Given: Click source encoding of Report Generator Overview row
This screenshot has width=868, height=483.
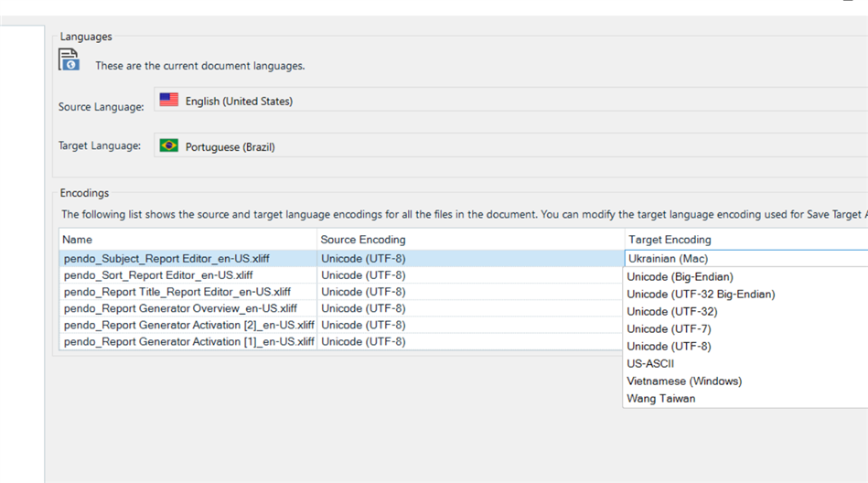Looking at the screenshot, I should pos(470,308).
